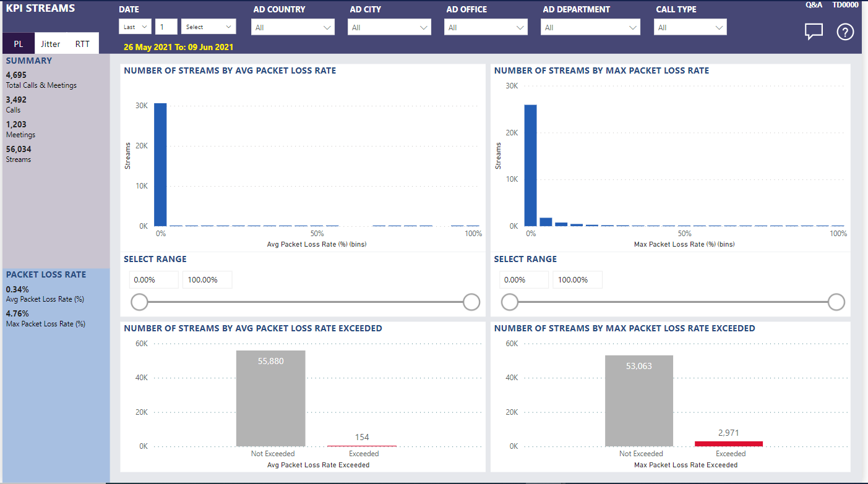The width and height of the screenshot is (868, 484).
Task: Open the AD CITY filter dropdown
Action: click(389, 27)
